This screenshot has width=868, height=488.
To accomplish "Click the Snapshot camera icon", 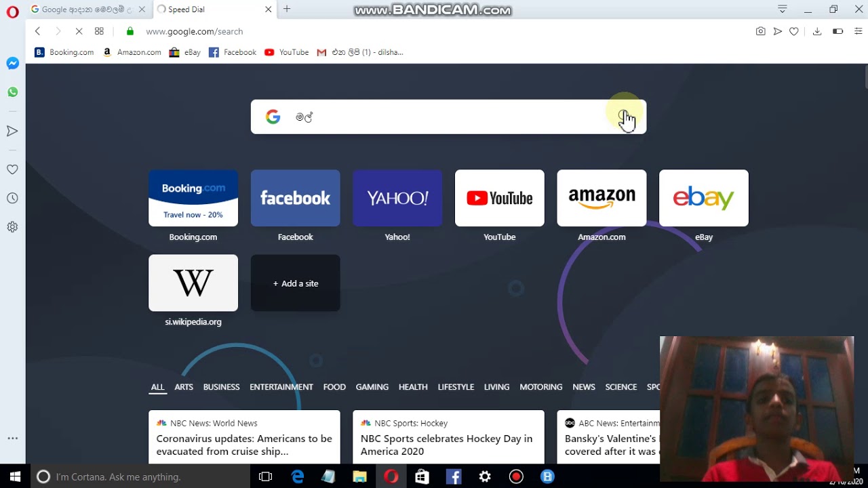I will (x=760, y=31).
